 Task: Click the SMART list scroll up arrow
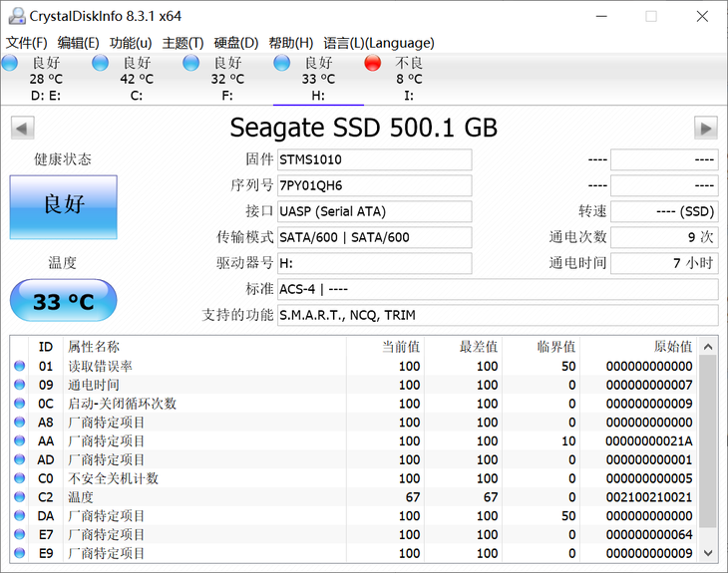(x=708, y=347)
